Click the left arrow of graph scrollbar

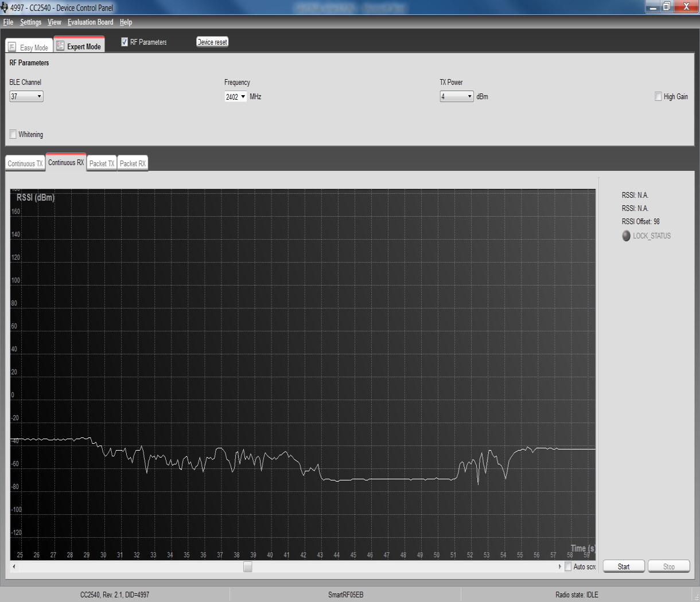14,566
